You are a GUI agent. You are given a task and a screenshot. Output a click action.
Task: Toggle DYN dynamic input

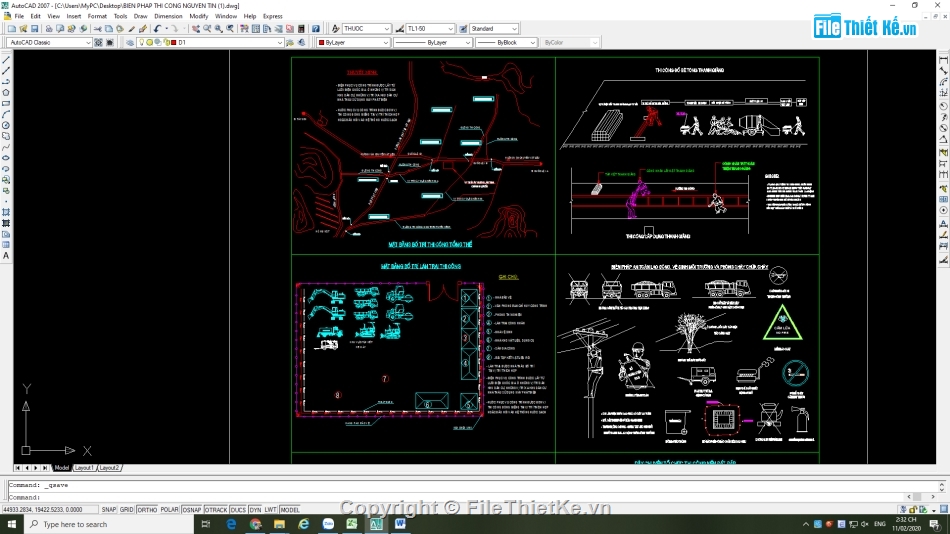[255, 510]
